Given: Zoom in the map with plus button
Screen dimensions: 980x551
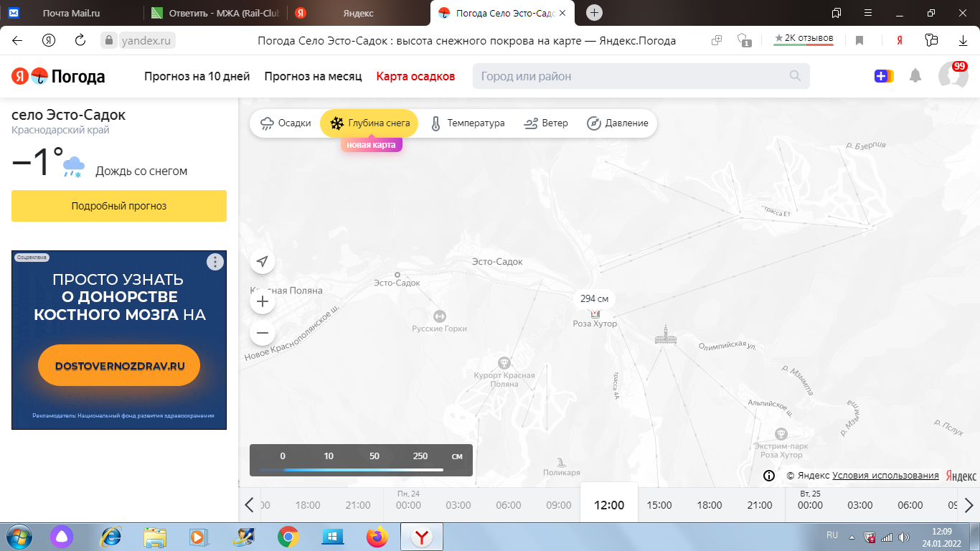Looking at the screenshot, I should point(263,301).
